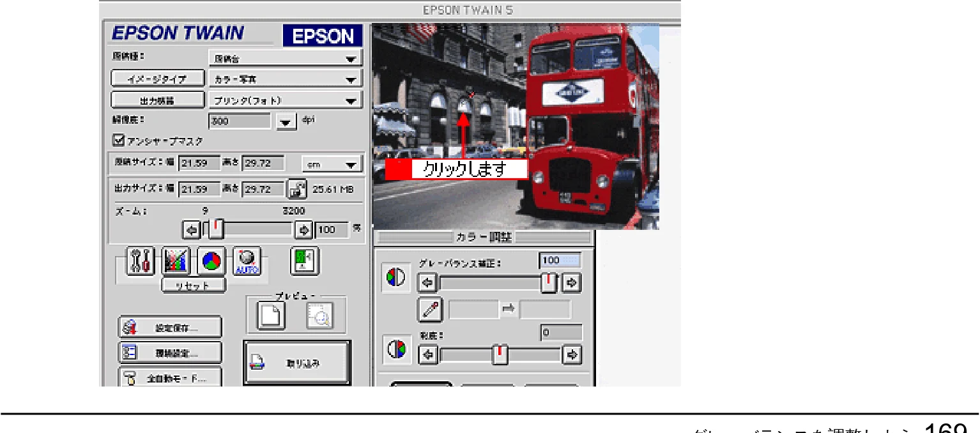The height and width of the screenshot is (433, 980).
Task: Open the resolution dpi dropdown arrow
Action: coord(287,121)
